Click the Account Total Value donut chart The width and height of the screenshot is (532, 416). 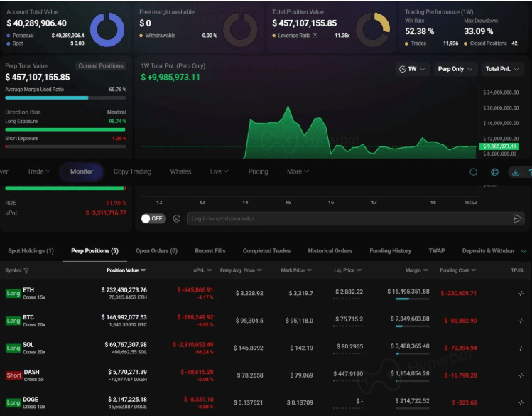pos(107,30)
